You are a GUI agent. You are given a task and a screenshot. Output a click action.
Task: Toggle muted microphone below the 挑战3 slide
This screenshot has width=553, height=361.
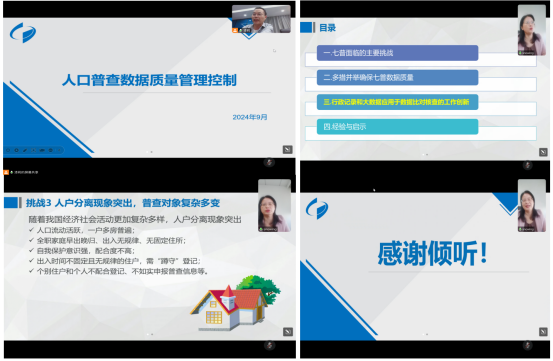269,345
